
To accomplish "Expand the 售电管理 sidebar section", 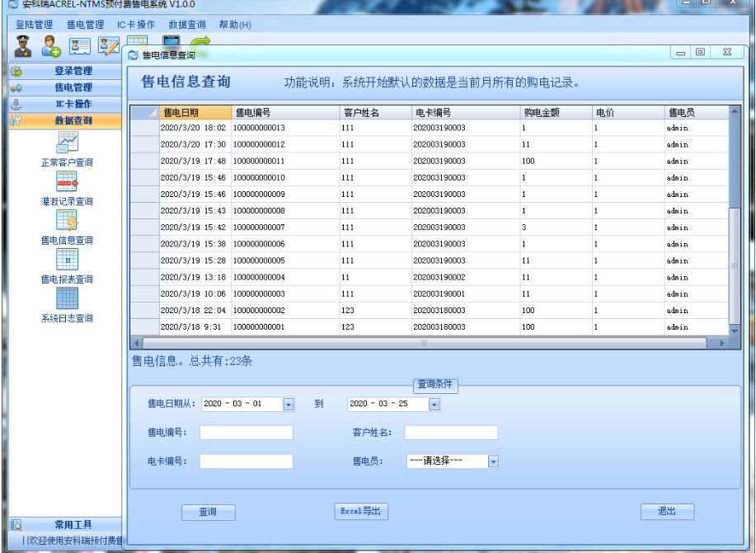I will pyautogui.click(x=66, y=87).
